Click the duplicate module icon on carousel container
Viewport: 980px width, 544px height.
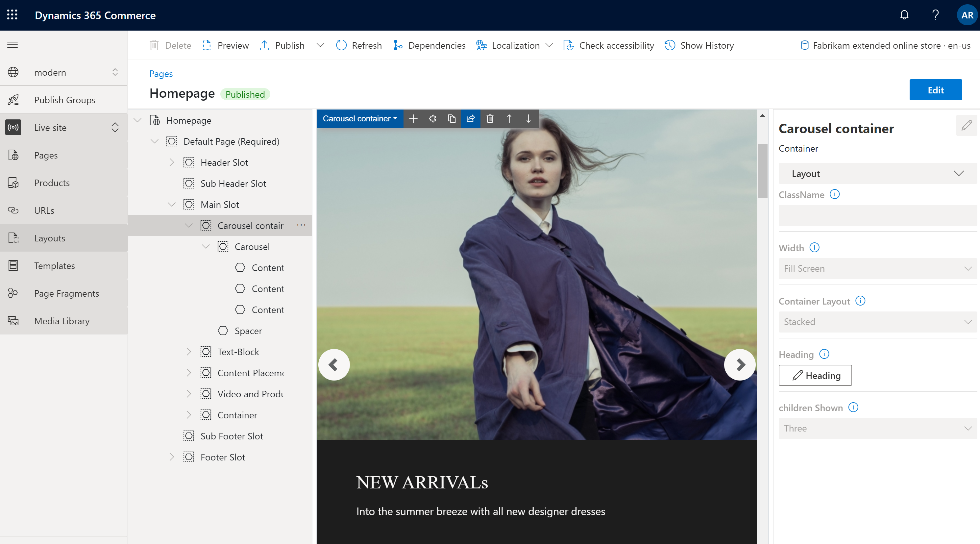click(452, 119)
